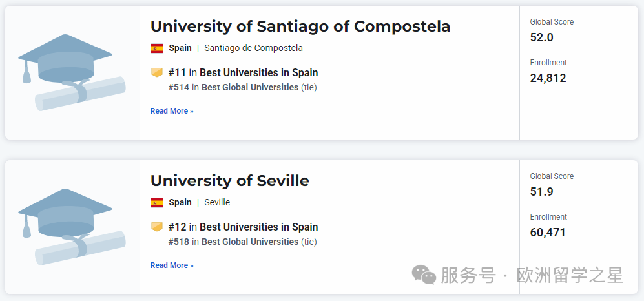Click Spain flag icon for Seville university
The width and height of the screenshot is (644, 301).
tap(157, 202)
